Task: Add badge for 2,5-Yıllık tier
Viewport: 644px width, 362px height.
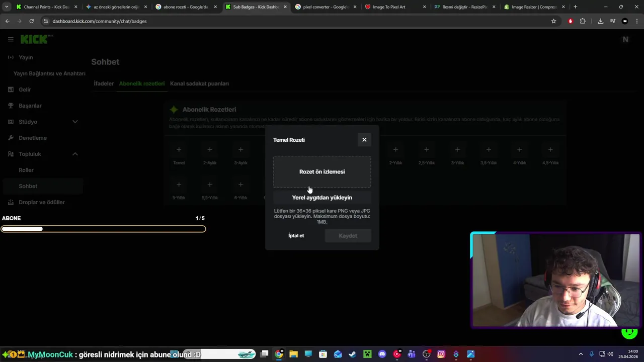Action: click(x=426, y=149)
